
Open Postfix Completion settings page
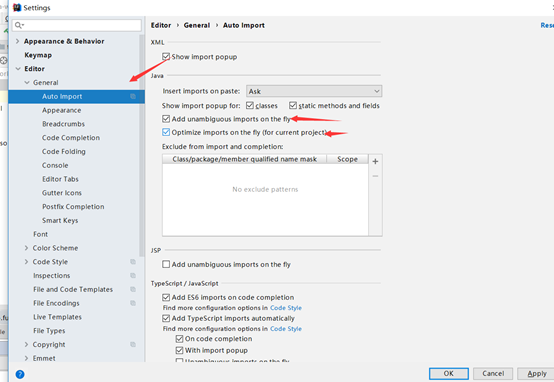click(73, 207)
